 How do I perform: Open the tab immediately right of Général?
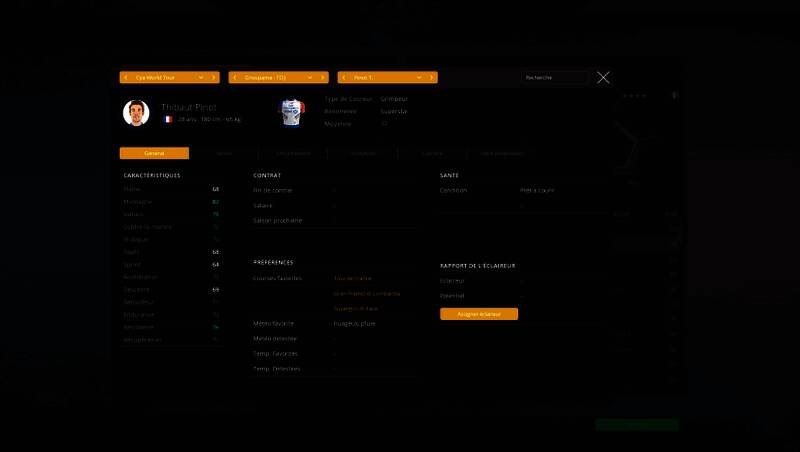(x=224, y=153)
